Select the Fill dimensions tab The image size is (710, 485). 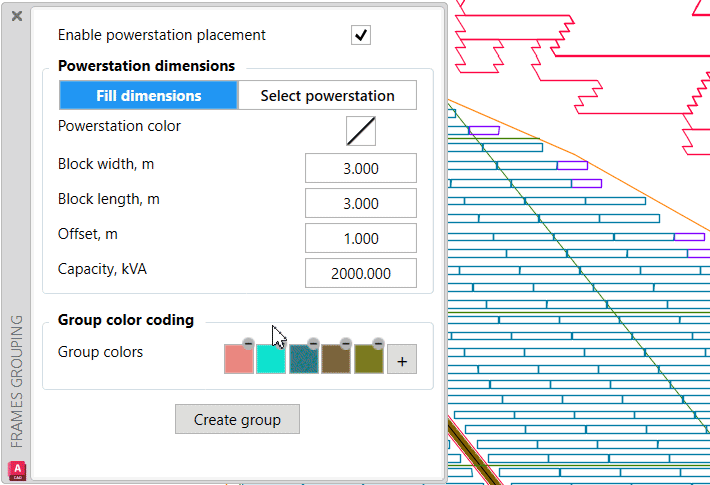pyautogui.click(x=149, y=96)
